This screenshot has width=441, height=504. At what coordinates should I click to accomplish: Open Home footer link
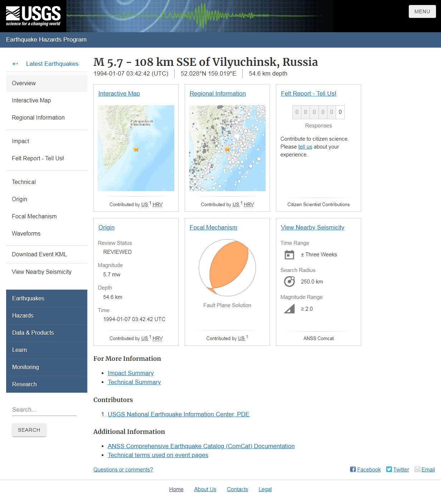point(176,489)
